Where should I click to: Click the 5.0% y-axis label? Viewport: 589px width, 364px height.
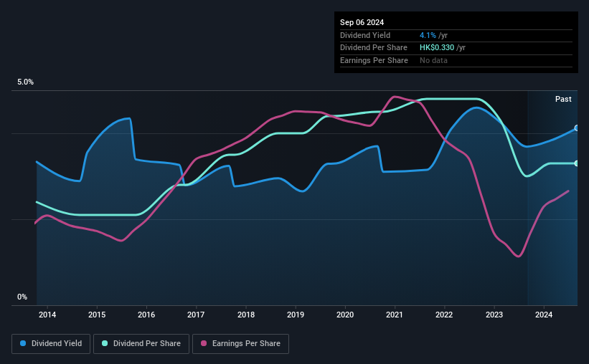[x=26, y=82]
